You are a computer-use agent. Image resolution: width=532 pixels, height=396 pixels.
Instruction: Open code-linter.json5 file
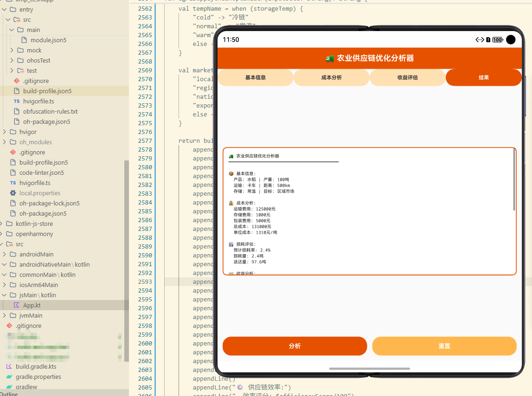point(41,172)
